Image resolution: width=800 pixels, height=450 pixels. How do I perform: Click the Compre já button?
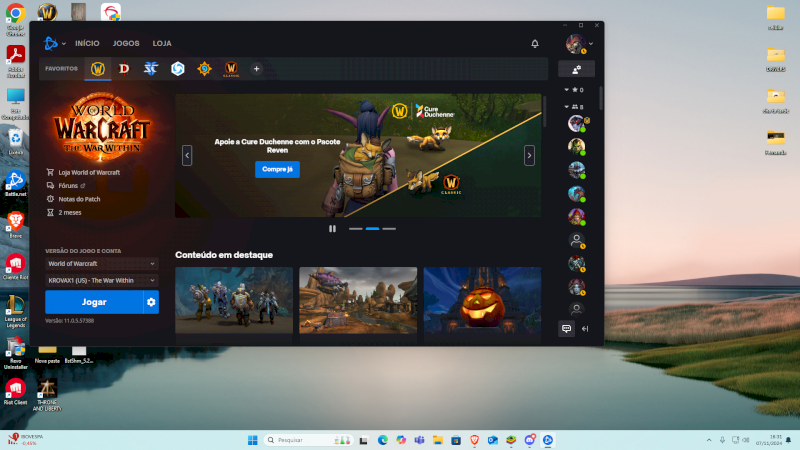tap(277, 169)
